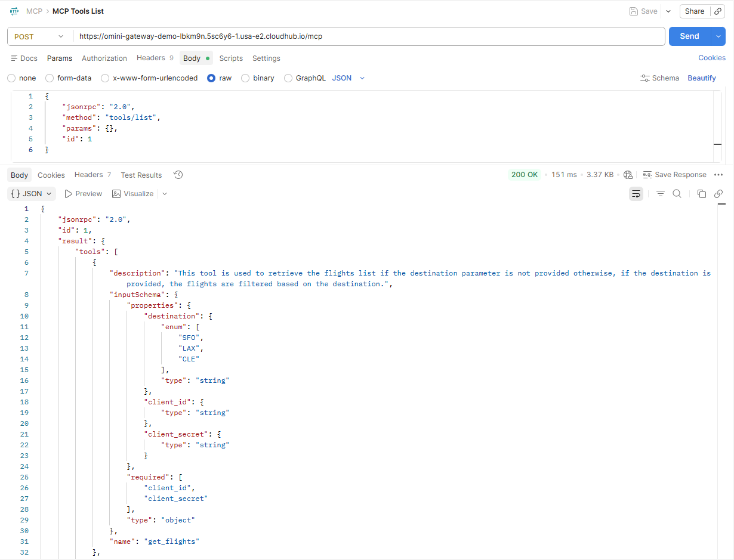Open the JSON body type dropdown
The height and width of the screenshot is (560, 734).
coord(349,78)
